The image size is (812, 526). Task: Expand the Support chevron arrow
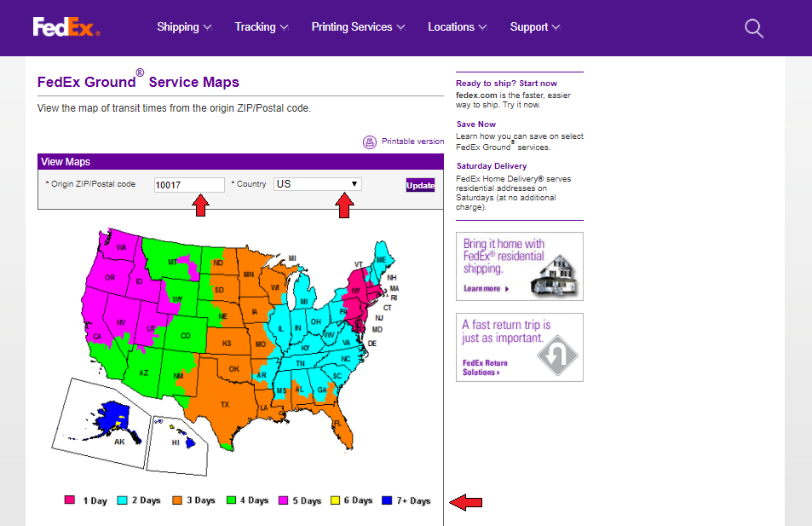(x=556, y=27)
